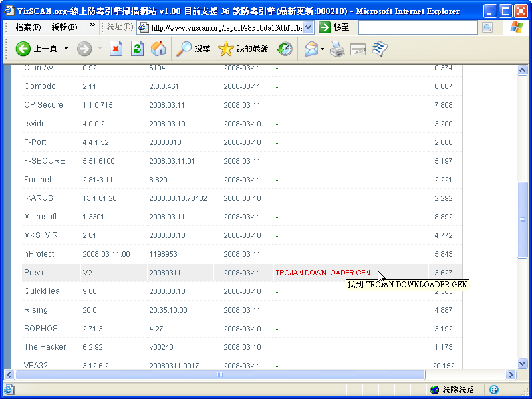The image size is (532, 399).
Task: Click the Microsoft engine name
Action: (x=40, y=217)
